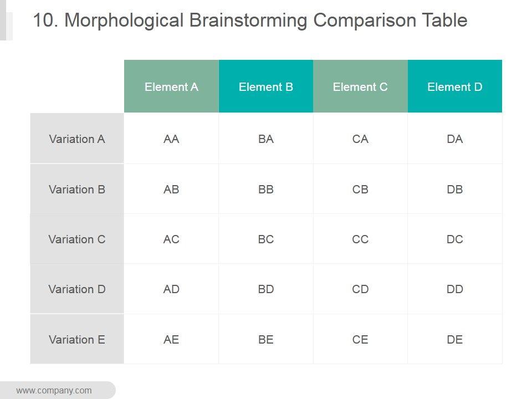532x399 pixels.
Task: Select the CC table cell
Action: [x=360, y=239]
